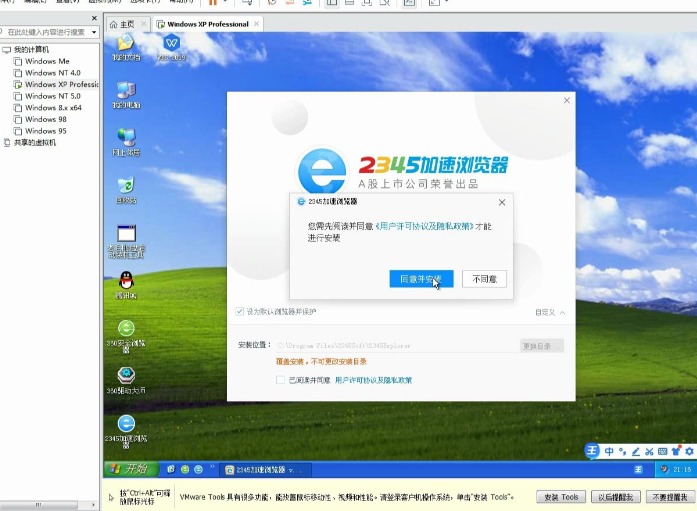The height and width of the screenshot is (511, 697).
Task: Click the home icon on the 主页 tab
Action: [x=114, y=24]
